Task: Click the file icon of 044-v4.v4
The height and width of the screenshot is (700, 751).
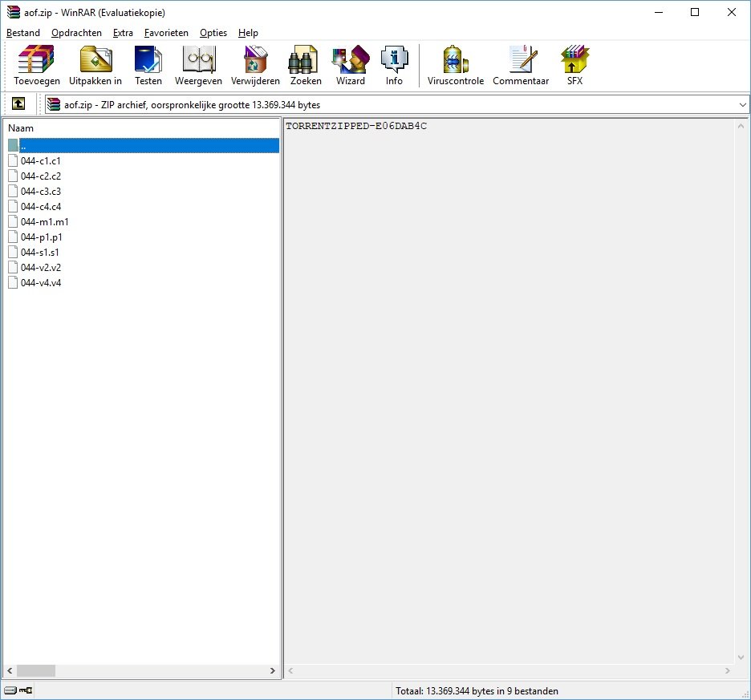Action: point(13,282)
